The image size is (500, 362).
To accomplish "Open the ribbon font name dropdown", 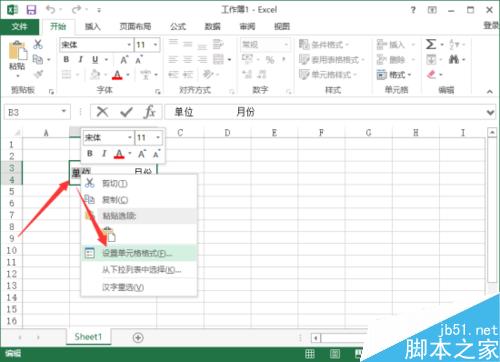I will [129, 45].
